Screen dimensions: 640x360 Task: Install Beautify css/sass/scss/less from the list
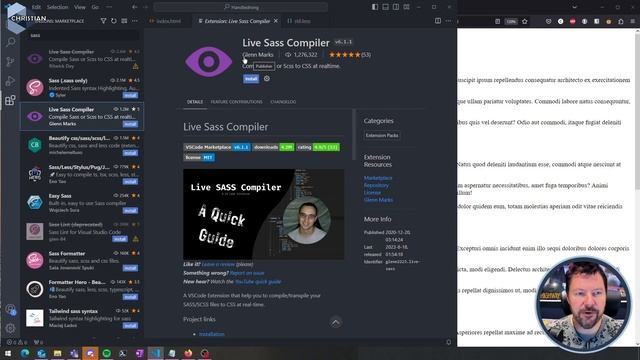(x=130, y=153)
